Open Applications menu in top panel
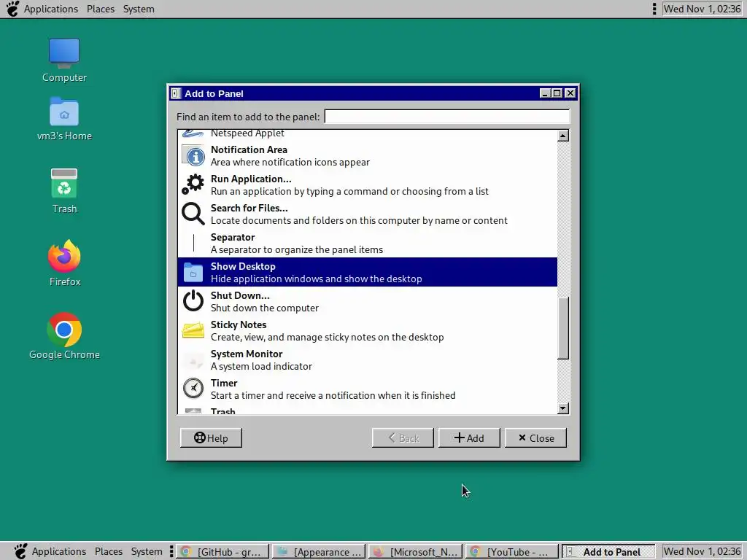Image resolution: width=747 pixels, height=560 pixels. 51,9
